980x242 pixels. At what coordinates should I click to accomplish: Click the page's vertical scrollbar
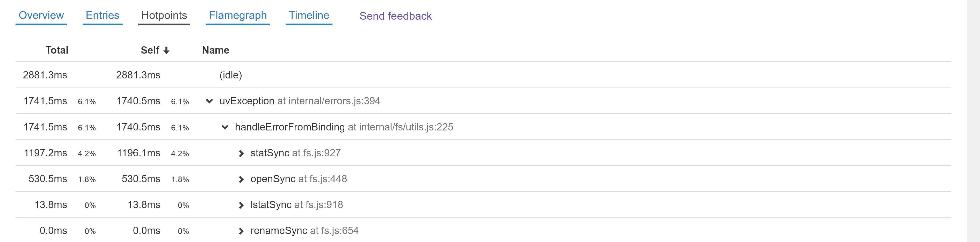(x=973, y=121)
